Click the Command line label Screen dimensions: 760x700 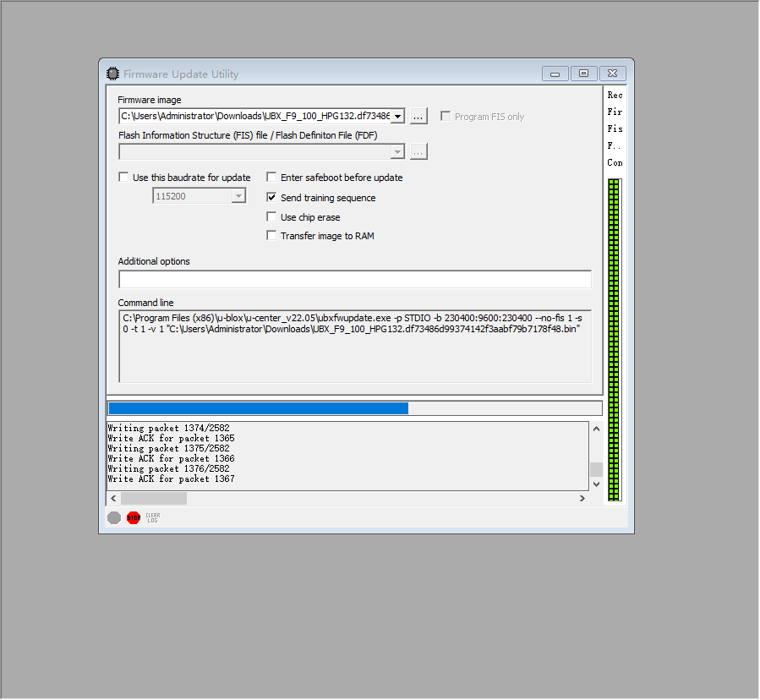[x=145, y=303]
